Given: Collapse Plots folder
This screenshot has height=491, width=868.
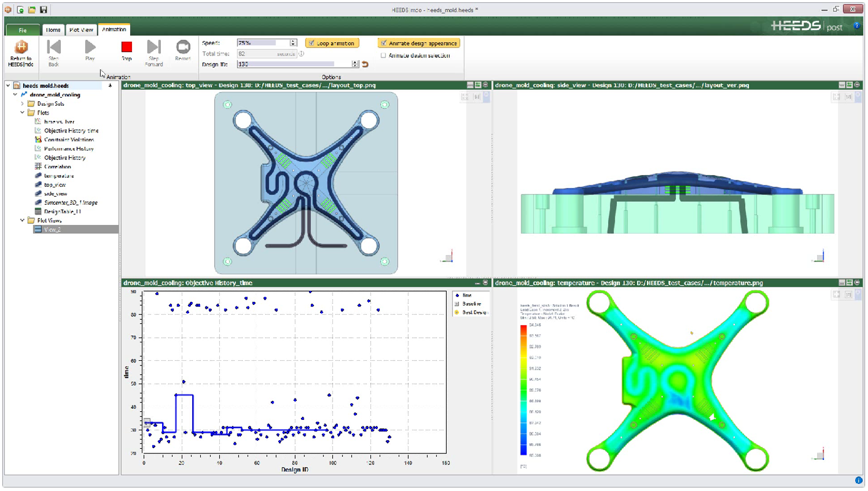Looking at the screenshot, I should [23, 113].
